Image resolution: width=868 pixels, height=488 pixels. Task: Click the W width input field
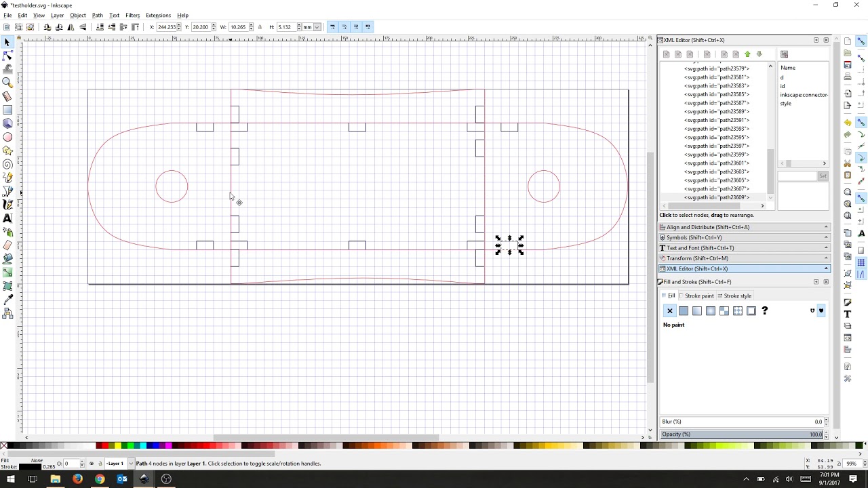[239, 27]
